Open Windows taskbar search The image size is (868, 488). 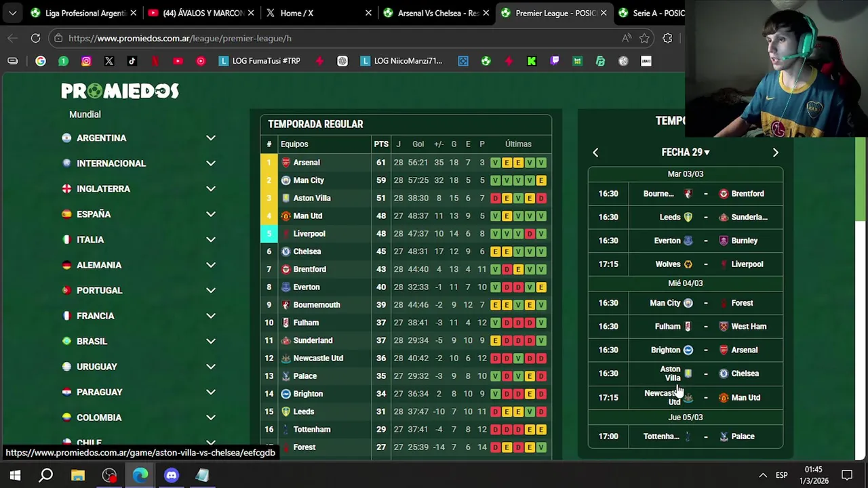[46, 475]
